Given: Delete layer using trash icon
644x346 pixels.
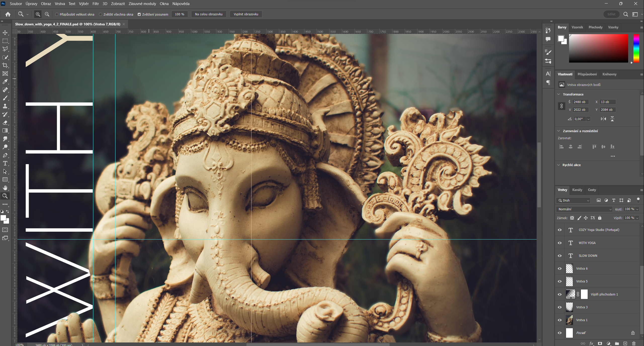Looking at the screenshot, I should tap(634, 343).
